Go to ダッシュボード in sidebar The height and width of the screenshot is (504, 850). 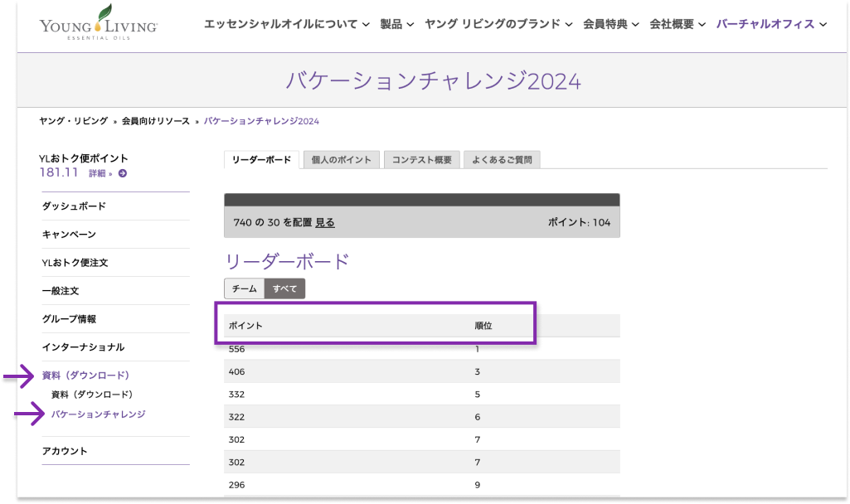tap(74, 206)
